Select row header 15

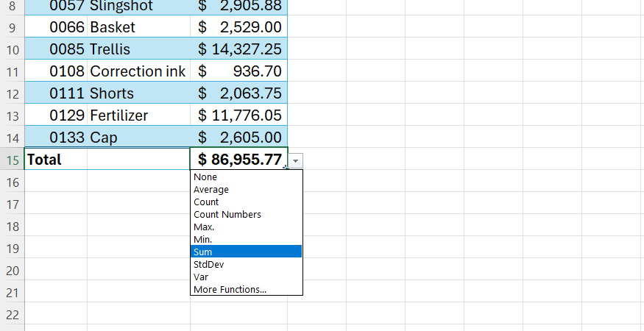13,160
